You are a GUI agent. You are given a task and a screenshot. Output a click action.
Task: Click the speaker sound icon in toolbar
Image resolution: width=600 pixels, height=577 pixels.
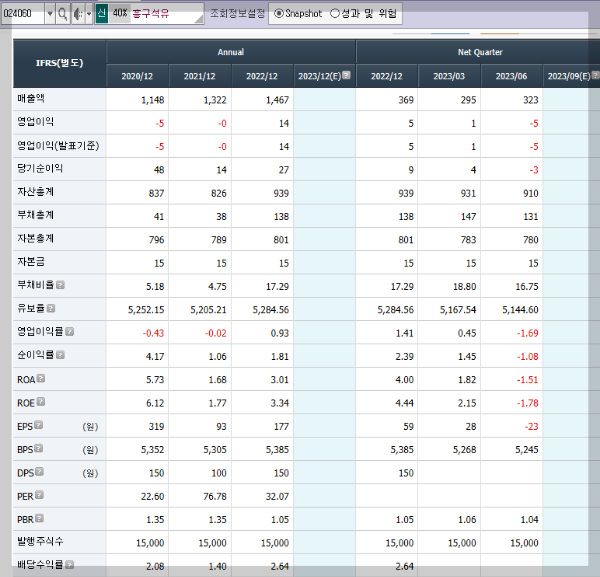point(78,14)
